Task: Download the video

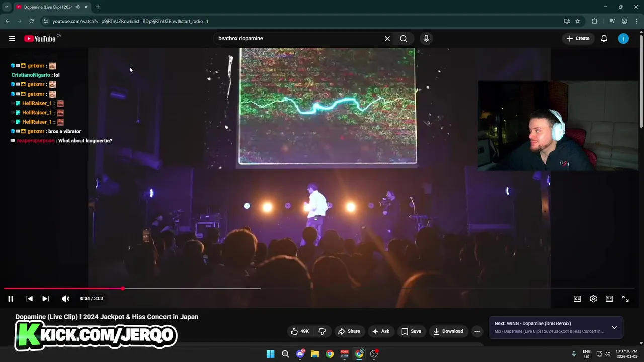Action: click(x=448, y=331)
